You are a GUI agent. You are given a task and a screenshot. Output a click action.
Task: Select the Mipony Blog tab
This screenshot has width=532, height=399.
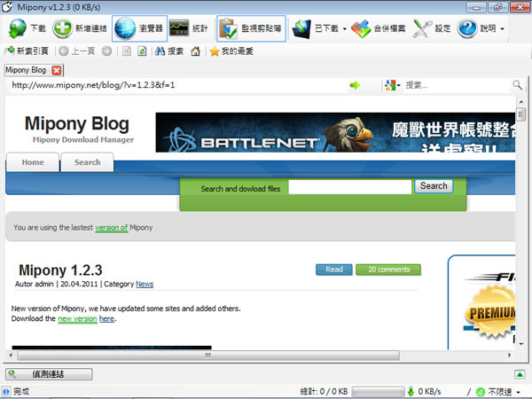[26, 70]
